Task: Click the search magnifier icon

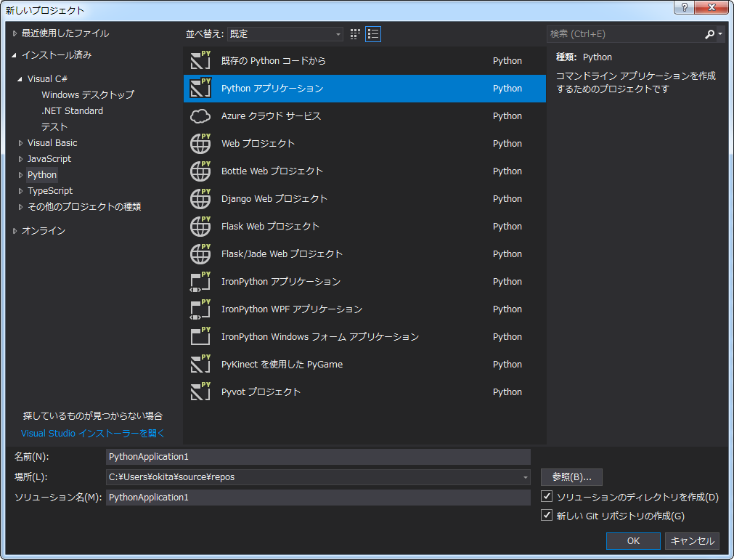Action: [x=709, y=34]
